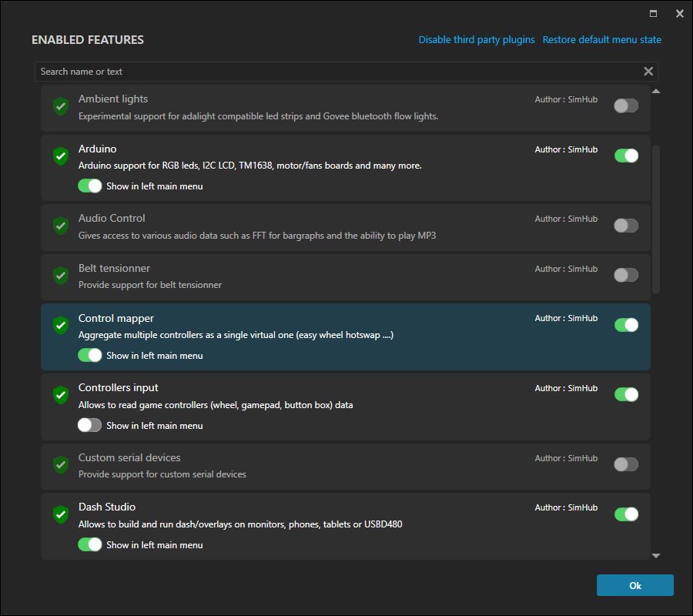Turn on Controllers input Show in left main menu
The image size is (693, 616).
point(90,425)
